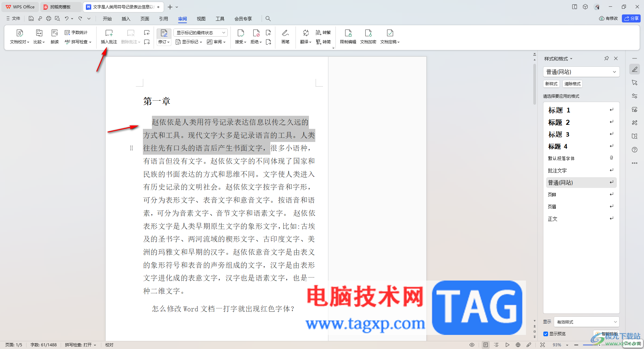Toggle full screen fit icon in status bar
Viewport: 644px width, 349px height.
(x=542, y=345)
